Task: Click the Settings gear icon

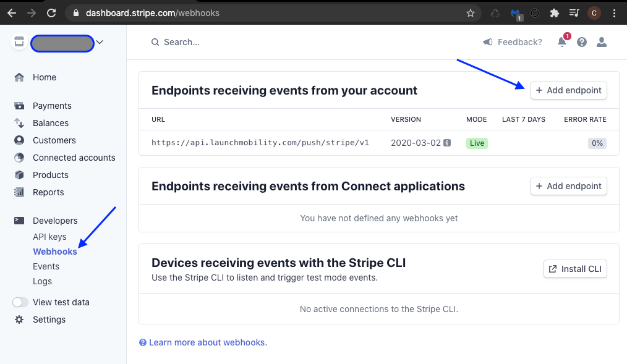Action: (x=19, y=320)
